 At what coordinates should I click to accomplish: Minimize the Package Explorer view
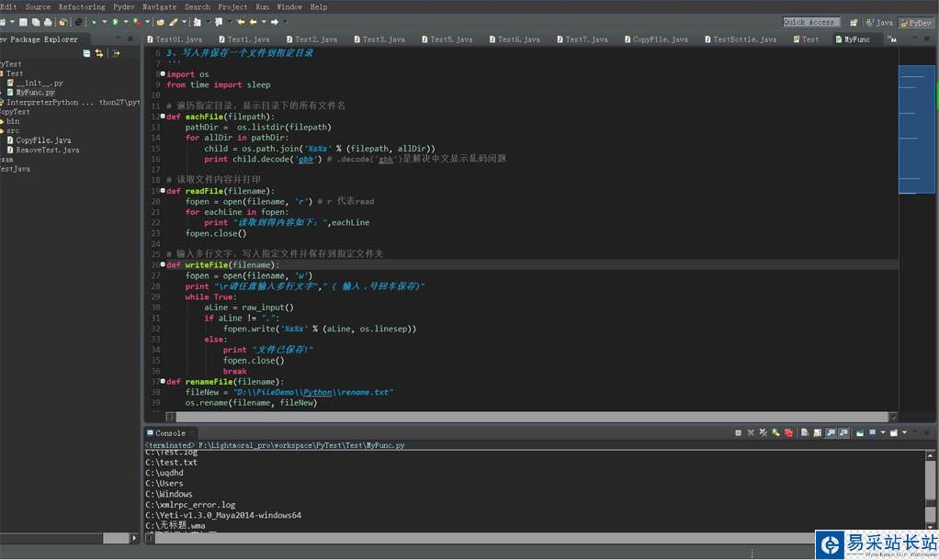coord(118,39)
